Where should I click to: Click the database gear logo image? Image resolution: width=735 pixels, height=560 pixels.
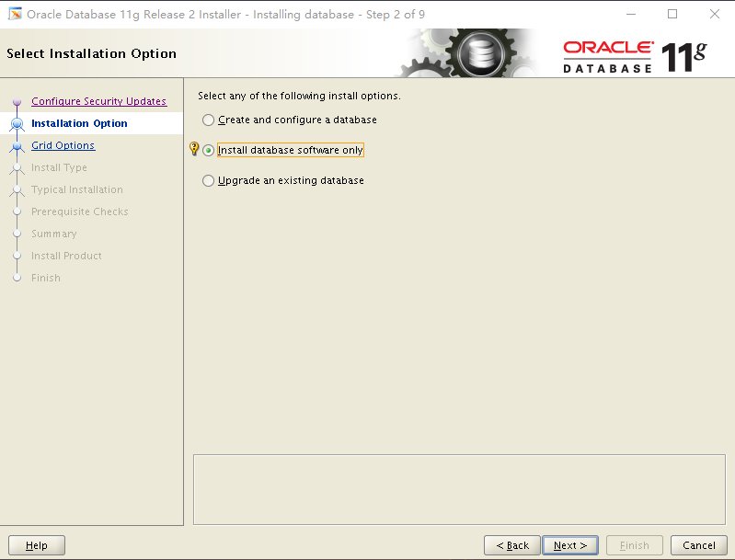click(471, 53)
